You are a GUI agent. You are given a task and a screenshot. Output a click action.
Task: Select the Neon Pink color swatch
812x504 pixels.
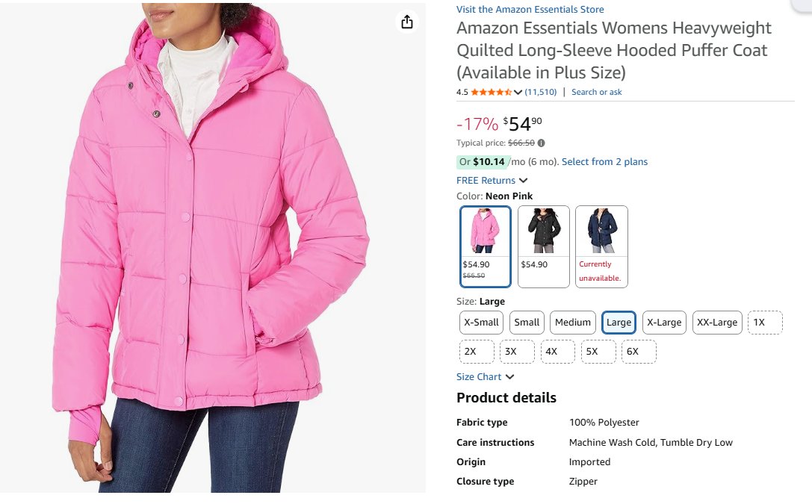pos(486,246)
